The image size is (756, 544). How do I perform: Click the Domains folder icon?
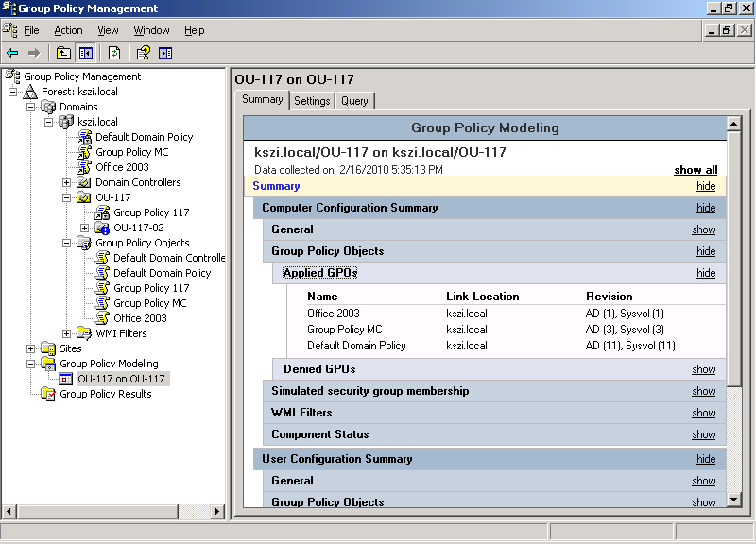(x=48, y=107)
